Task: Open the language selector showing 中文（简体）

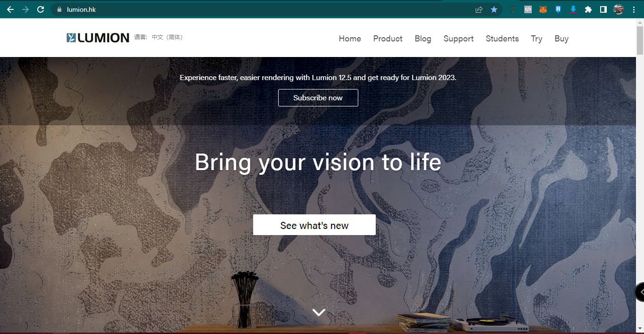Action: (x=167, y=37)
